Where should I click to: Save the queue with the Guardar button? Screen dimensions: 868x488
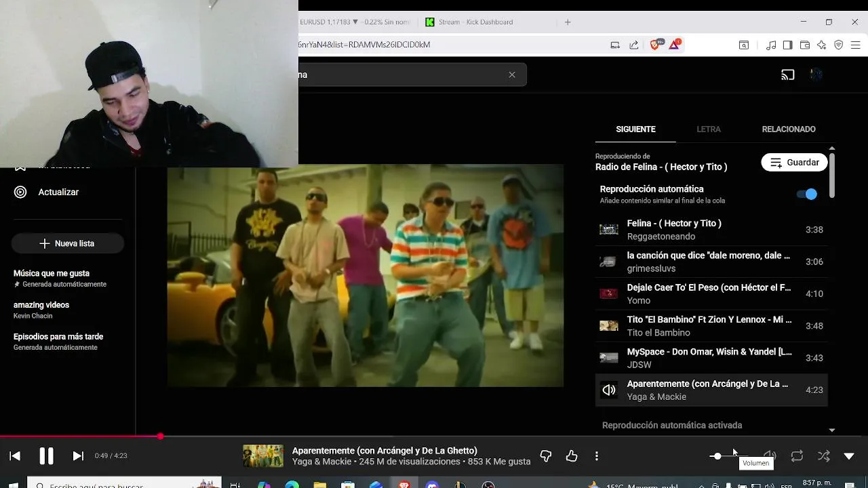(794, 163)
